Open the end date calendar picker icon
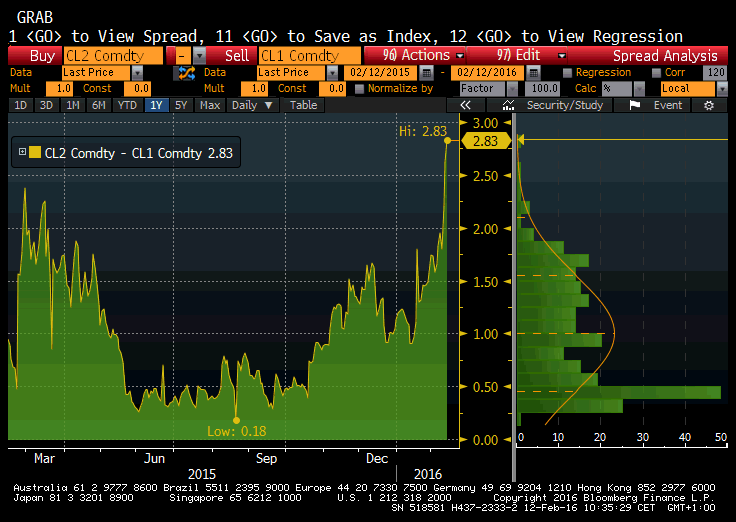This screenshot has height=522, width=736. point(533,73)
